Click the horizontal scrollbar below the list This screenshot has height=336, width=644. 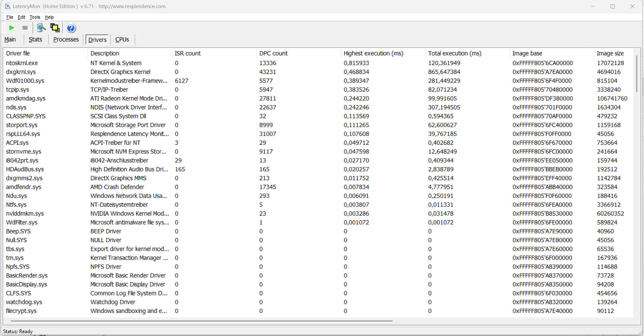pyautogui.click(x=202, y=321)
